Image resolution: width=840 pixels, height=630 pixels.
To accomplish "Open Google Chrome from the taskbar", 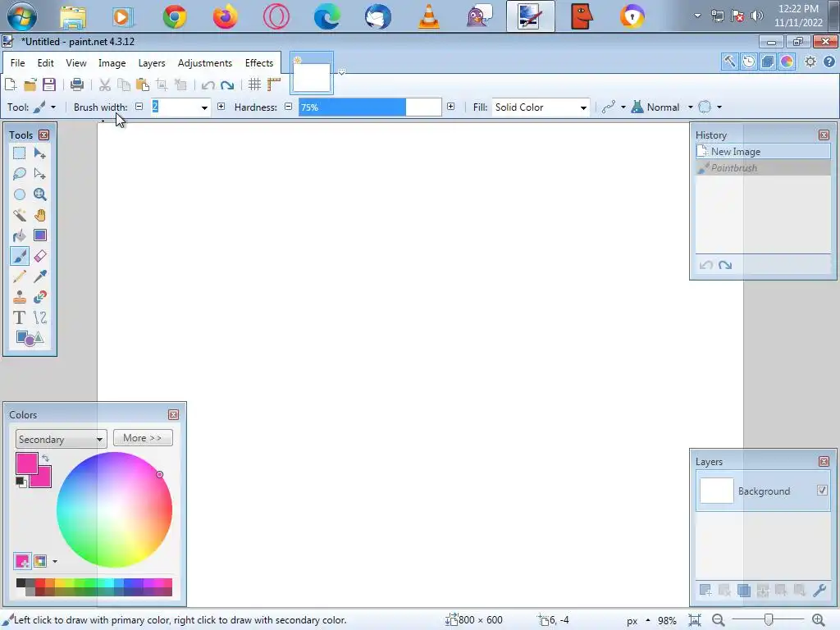I will point(175,16).
